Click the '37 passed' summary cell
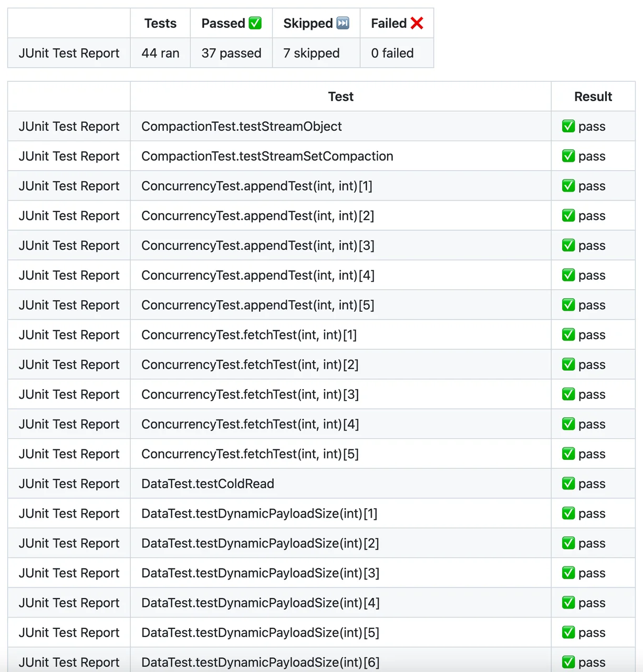Viewport: 643px width, 672px height. [x=231, y=53]
